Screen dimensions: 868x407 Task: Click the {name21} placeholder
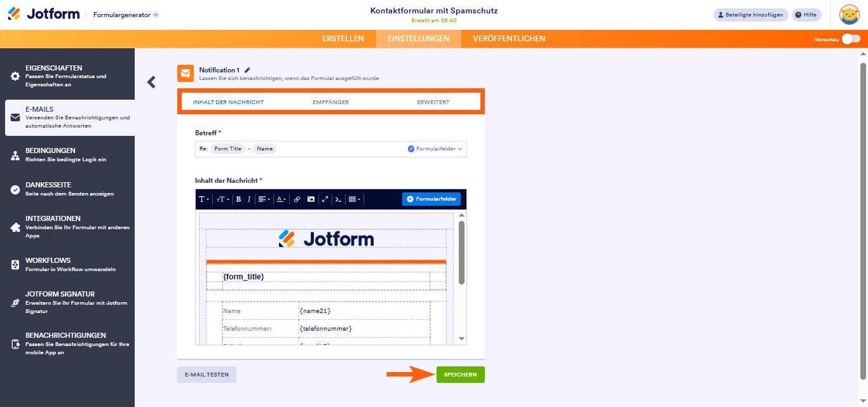tap(315, 311)
